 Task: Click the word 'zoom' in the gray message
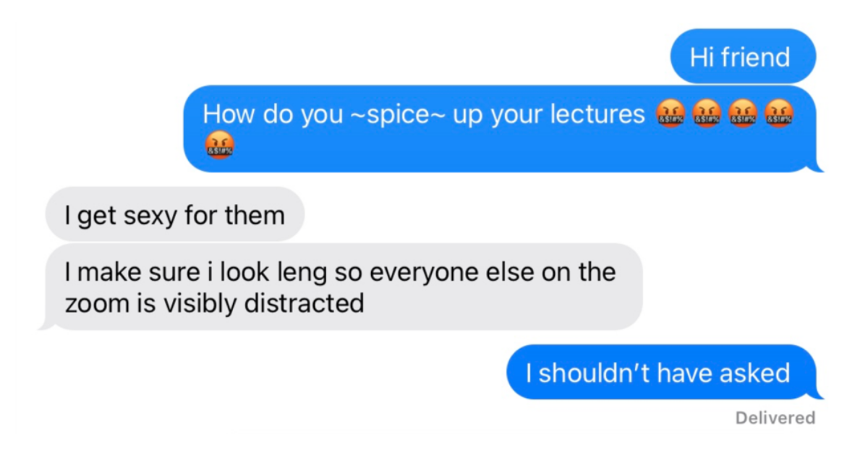tap(95, 303)
